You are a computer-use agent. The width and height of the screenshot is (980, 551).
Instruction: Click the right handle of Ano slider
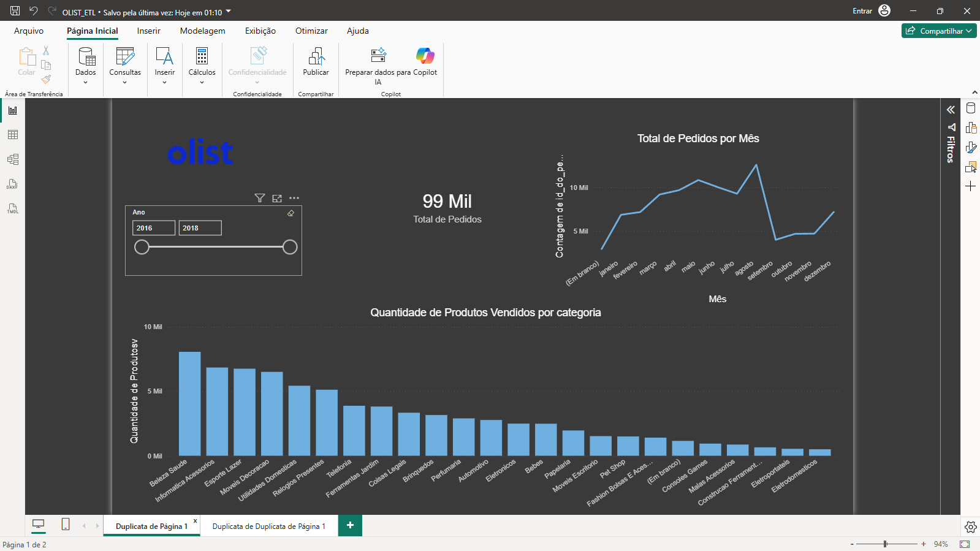[x=290, y=247]
